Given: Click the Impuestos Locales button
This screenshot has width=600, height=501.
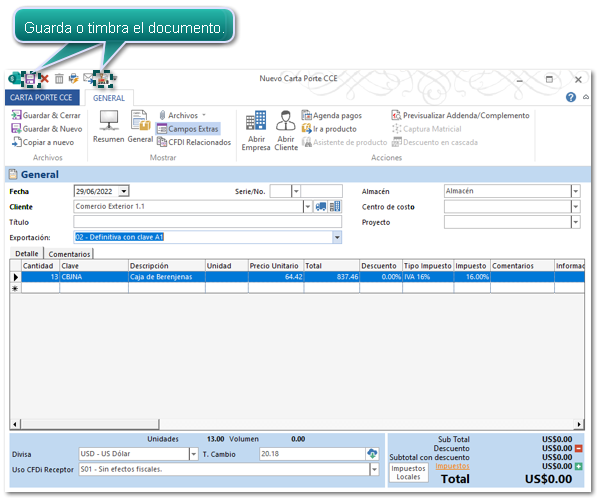Looking at the screenshot, I should pos(408,473).
